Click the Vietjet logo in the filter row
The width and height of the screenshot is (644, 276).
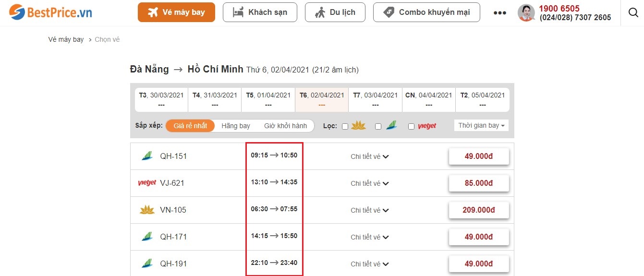coord(427,126)
